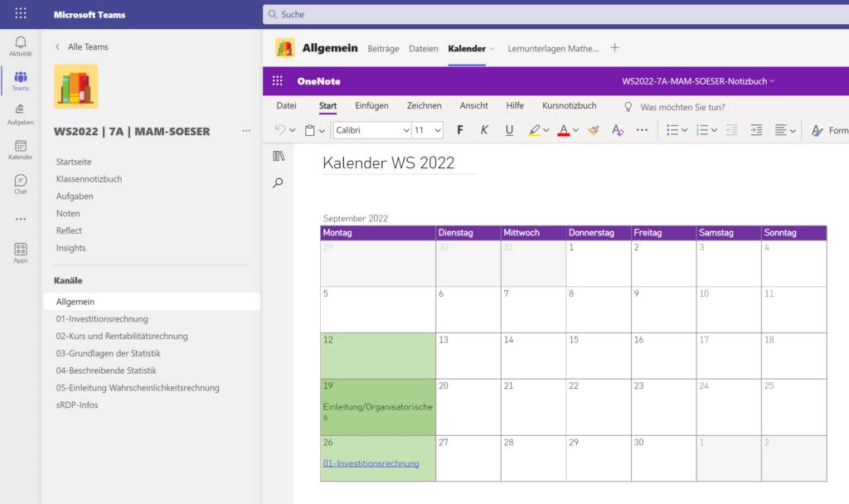This screenshot has width=849, height=504.
Task: Switch to the Dateien tab
Action: click(424, 49)
